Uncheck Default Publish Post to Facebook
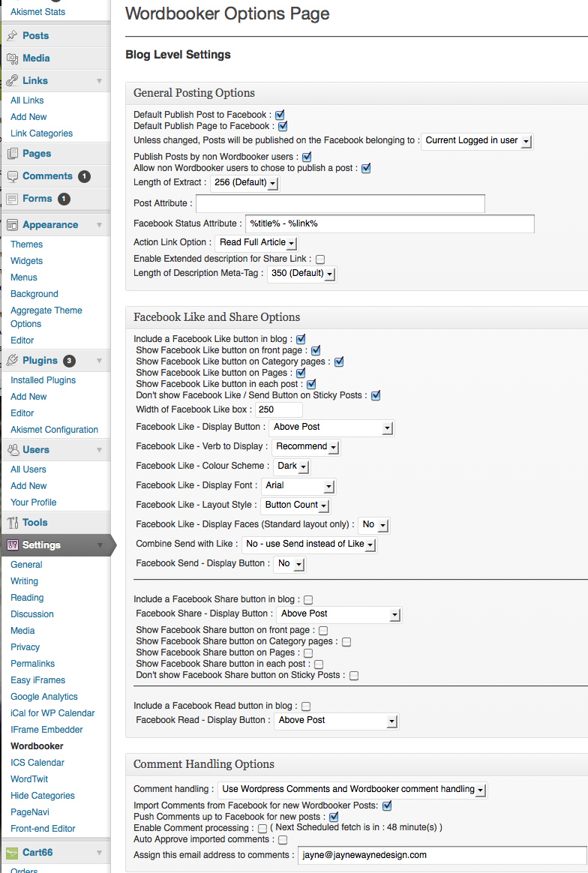 [x=280, y=115]
